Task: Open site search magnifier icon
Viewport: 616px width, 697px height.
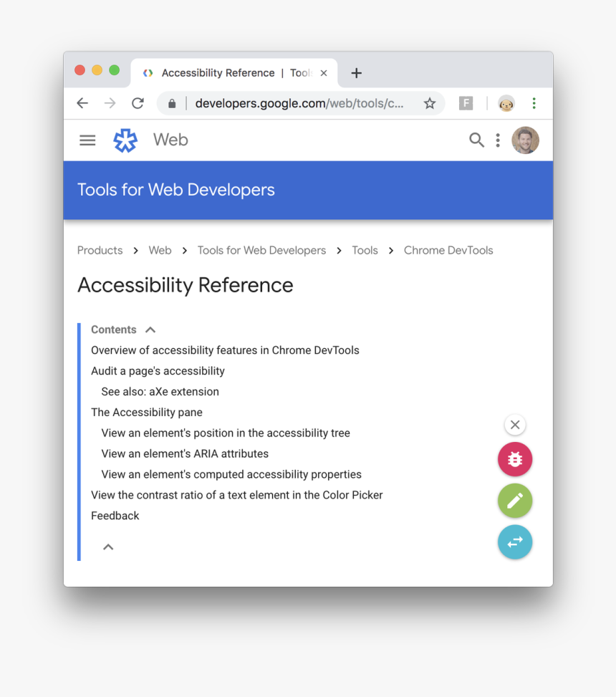Action: (476, 140)
